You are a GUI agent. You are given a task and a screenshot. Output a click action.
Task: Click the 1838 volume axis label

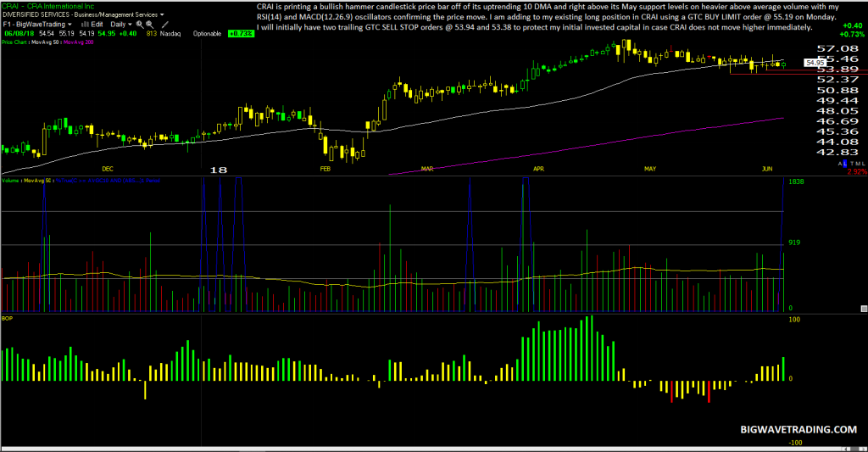pos(796,181)
